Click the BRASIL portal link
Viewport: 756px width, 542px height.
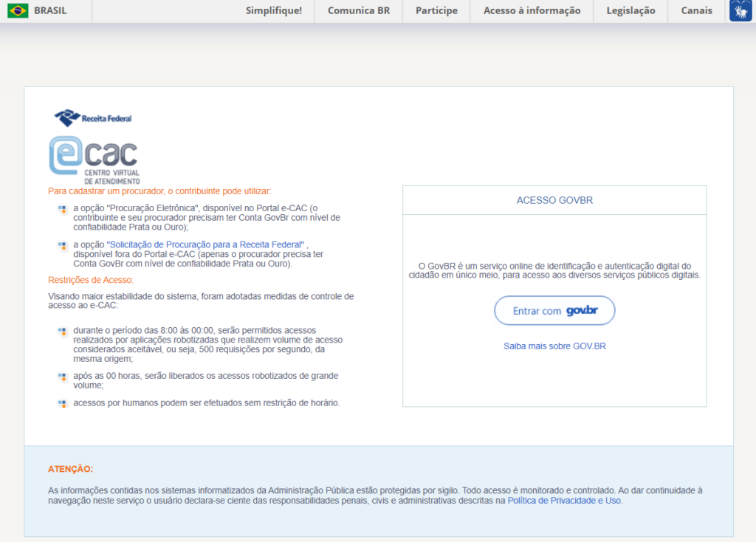(50, 10)
